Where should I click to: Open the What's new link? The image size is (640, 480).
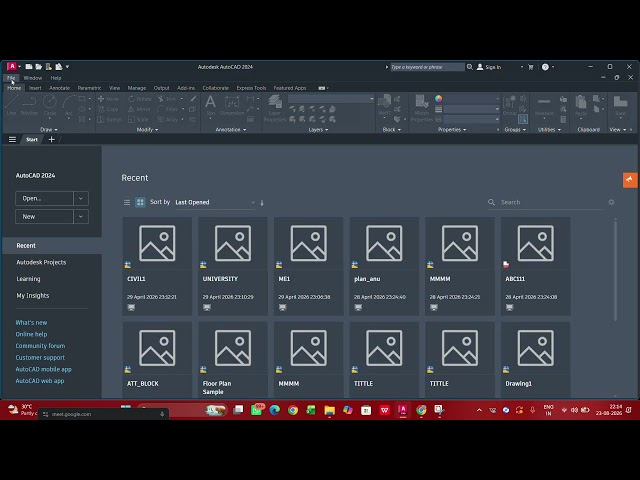click(x=31, y=322)
